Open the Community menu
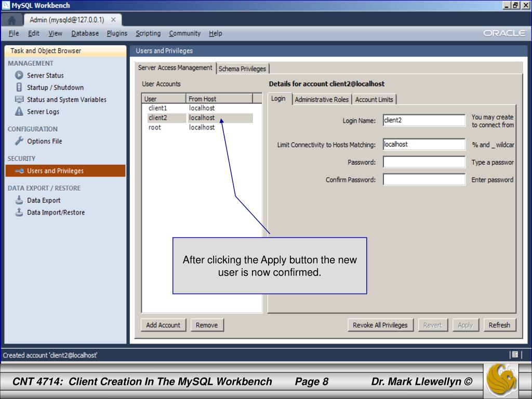Viewport: 532px width, 399px height. (185, 33)
